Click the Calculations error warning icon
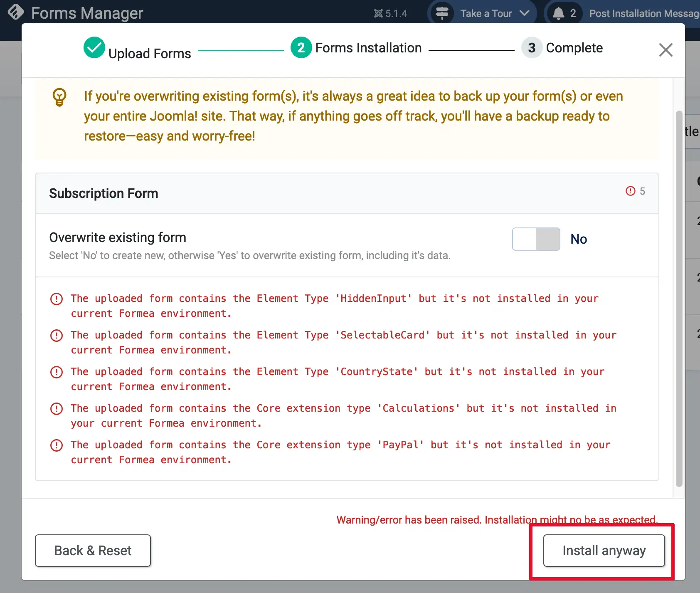This screenshot has width=700, height=593. [57, 409]
